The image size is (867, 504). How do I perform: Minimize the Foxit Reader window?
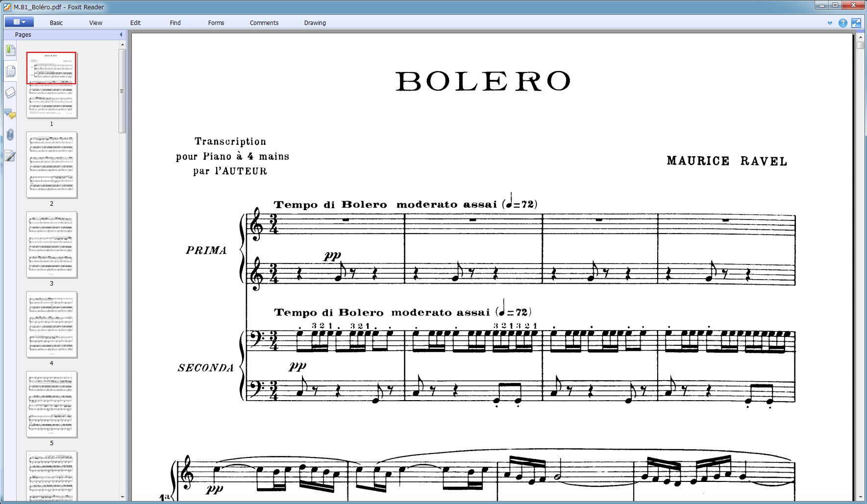(x=822, y=5)
